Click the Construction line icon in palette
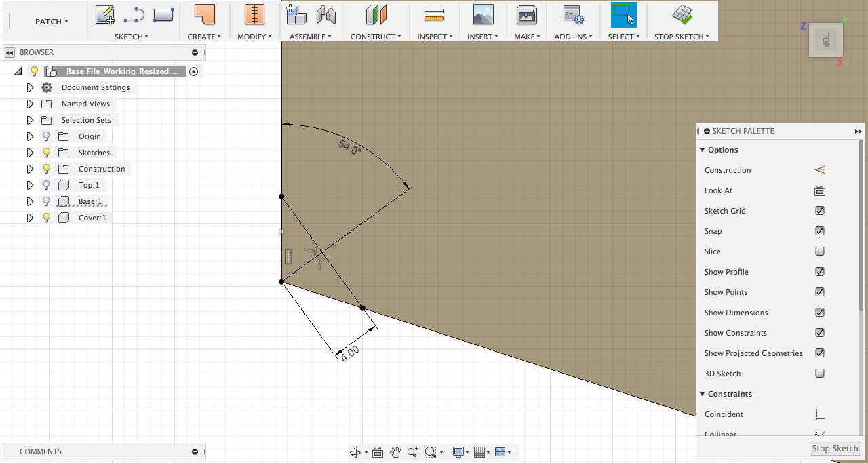This screenshot has height=463, width=868. coord(819,170)
